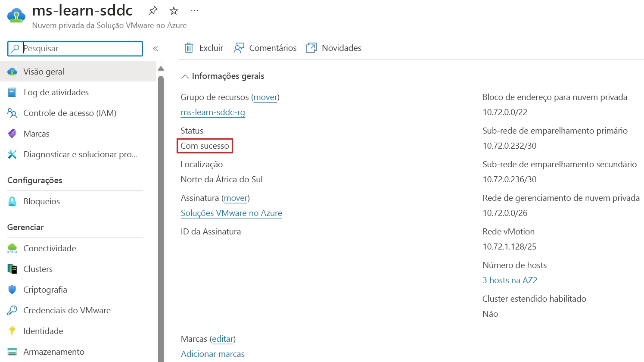Select the Clusters sidebar icon

tap(12, 269)
